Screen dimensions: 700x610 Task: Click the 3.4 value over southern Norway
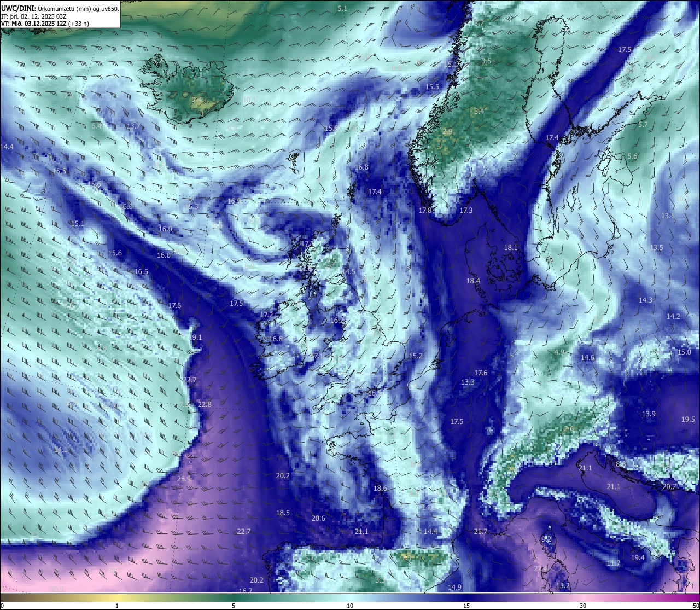(479, 111)
